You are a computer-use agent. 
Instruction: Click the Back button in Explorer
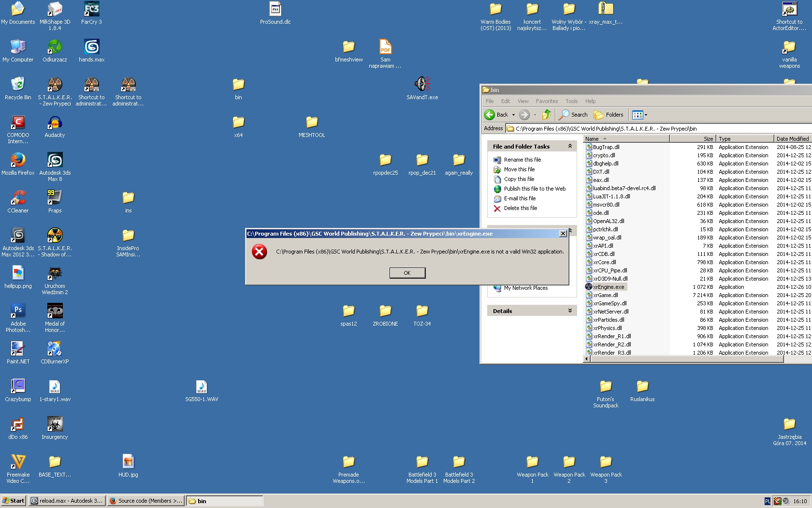point(497,115)
